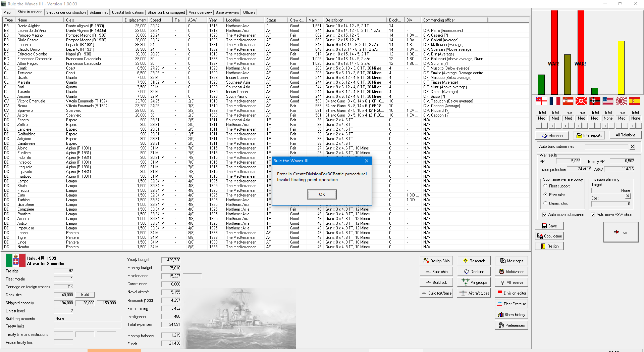Open the Messages window
644x352 pixels.
click(x=511, y=261)
